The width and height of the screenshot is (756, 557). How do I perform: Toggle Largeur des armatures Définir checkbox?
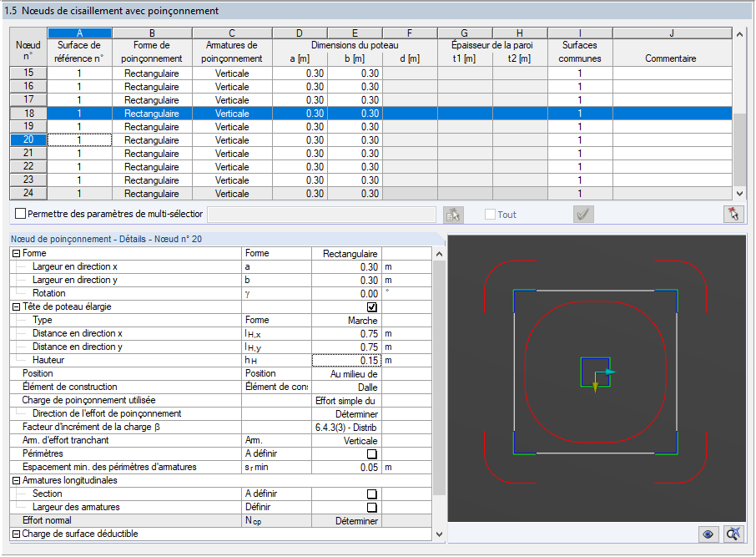point(371,507)
